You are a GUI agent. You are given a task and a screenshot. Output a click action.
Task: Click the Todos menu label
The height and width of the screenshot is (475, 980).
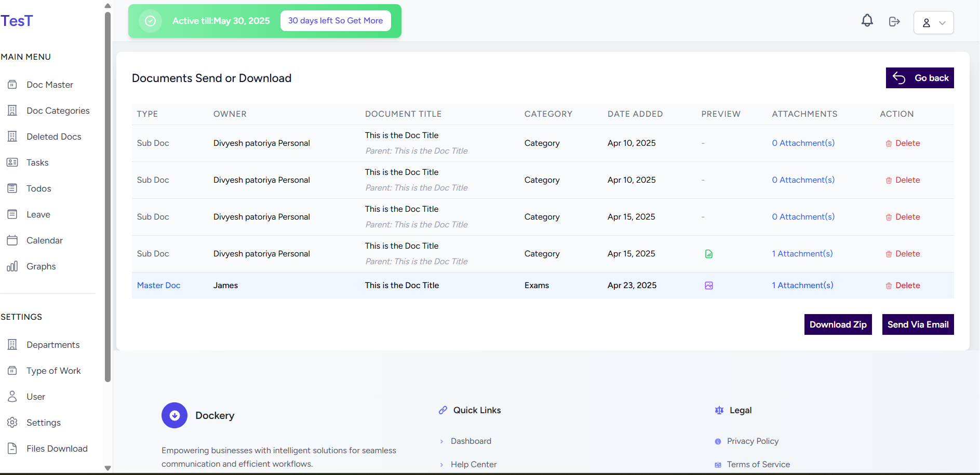(x=39, y=188)
